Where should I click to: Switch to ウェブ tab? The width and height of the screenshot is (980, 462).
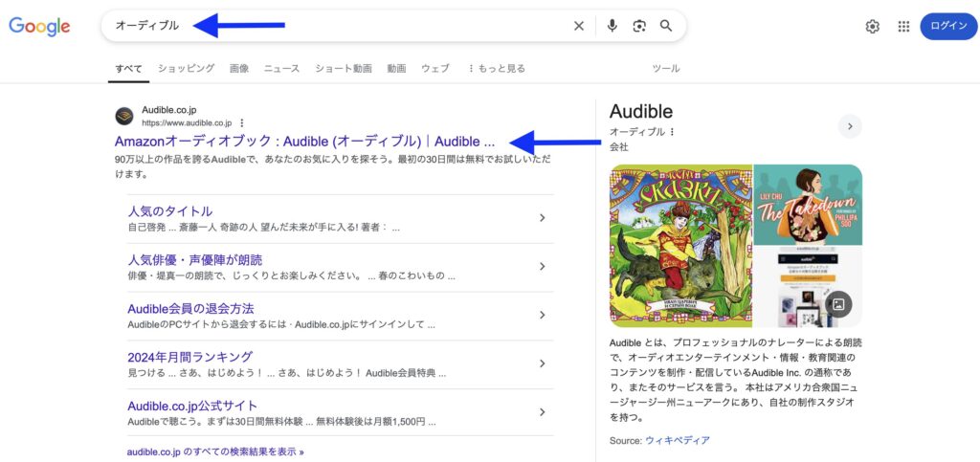pos(435,69)
